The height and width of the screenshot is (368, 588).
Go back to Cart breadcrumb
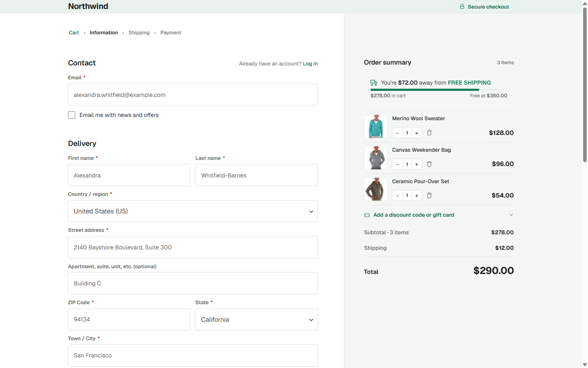[x=74, y=33]
